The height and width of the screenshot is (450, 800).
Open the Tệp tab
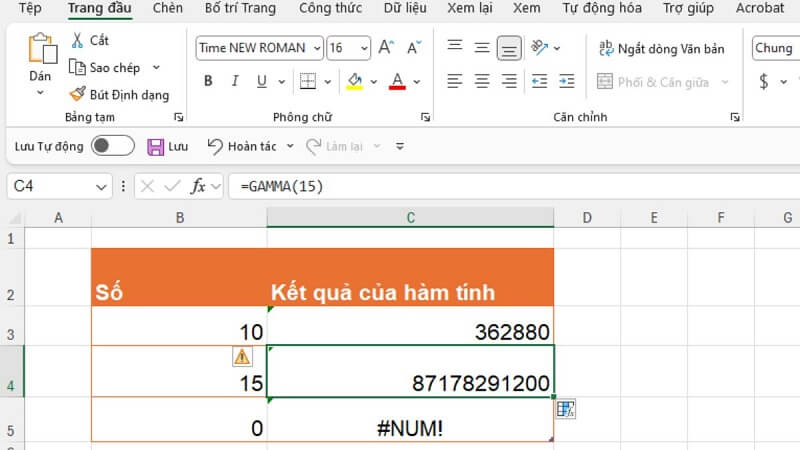(x=30, y=8)
